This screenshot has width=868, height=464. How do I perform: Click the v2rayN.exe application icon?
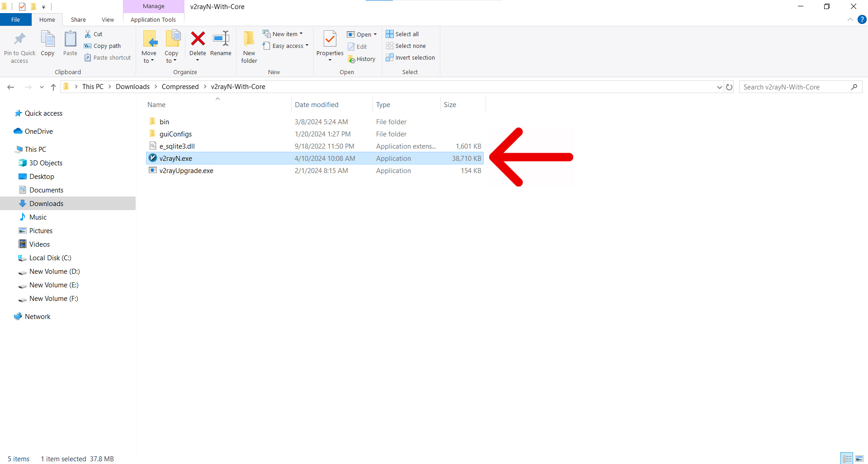tap(153, 158)
